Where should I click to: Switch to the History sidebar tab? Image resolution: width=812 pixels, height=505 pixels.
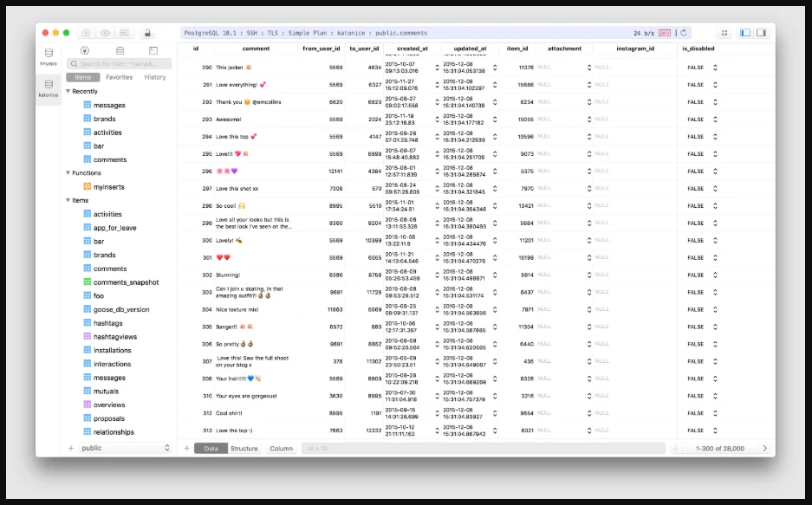[x=155, y=77]
